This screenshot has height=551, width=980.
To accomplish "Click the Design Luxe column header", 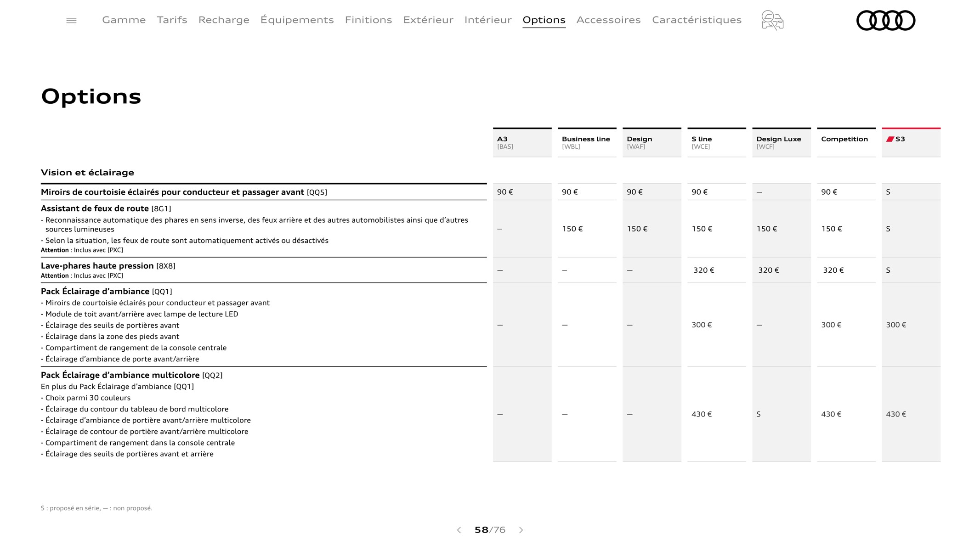I will point(782,142).
